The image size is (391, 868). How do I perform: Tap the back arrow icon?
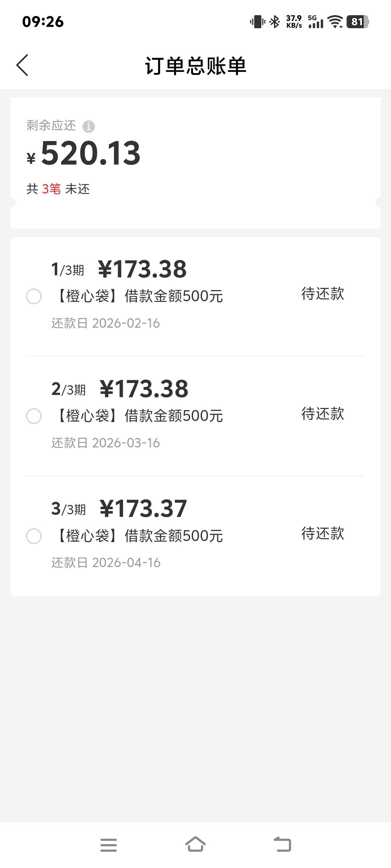point(22,65)
